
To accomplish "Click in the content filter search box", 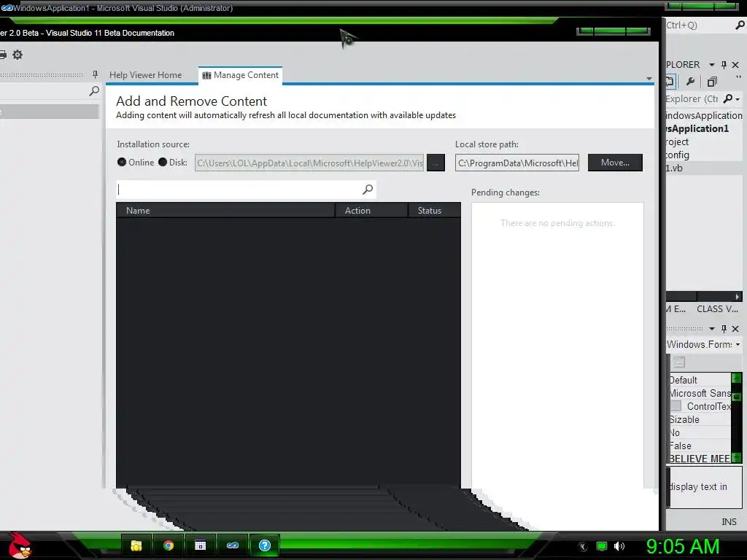I will pos(247,190).
